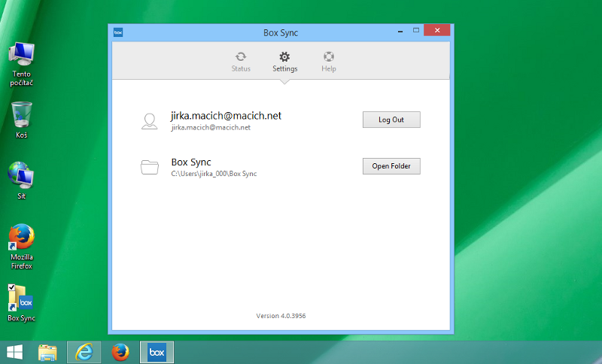Open the Help tab
Viewport: 602px width, 364px height.
[x=329, y=62]
